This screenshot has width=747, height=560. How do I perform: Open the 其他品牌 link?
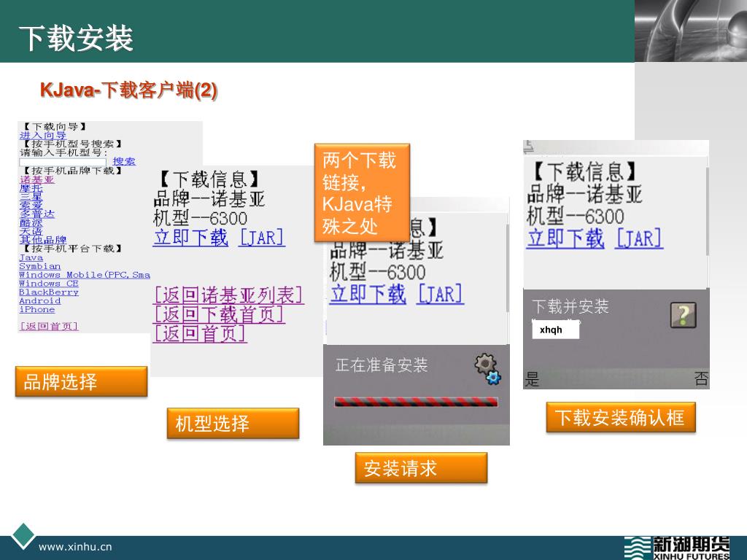tap(43, 239)
